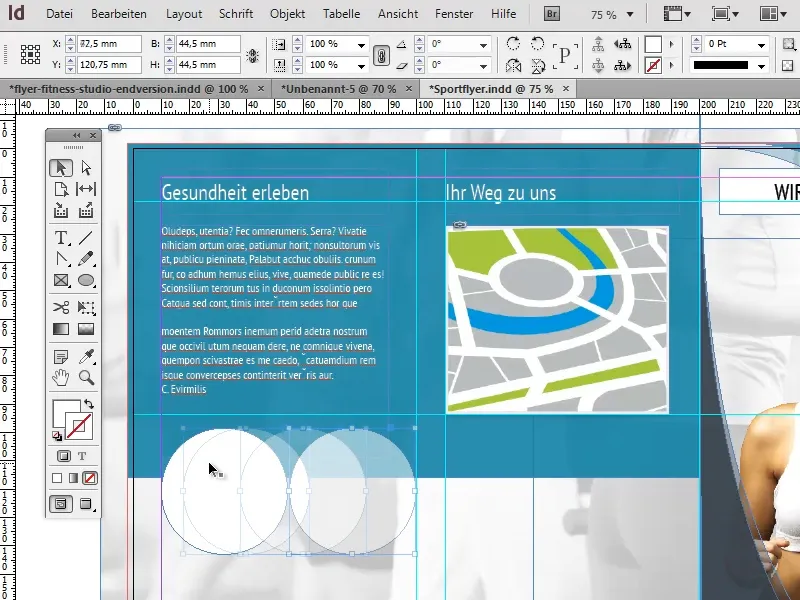Click the stroke swatch in control bar
This screenshot has height=600, width=800.
(653, 65)
